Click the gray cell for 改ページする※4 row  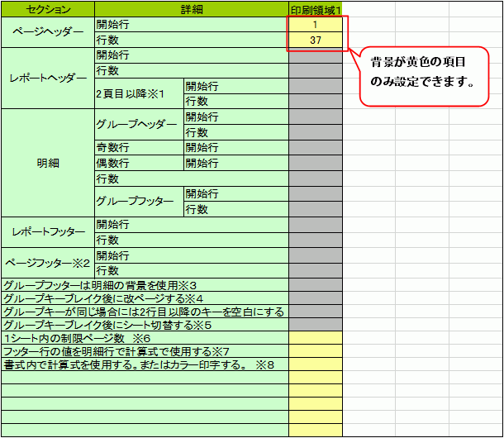click(x=316, y=298)
